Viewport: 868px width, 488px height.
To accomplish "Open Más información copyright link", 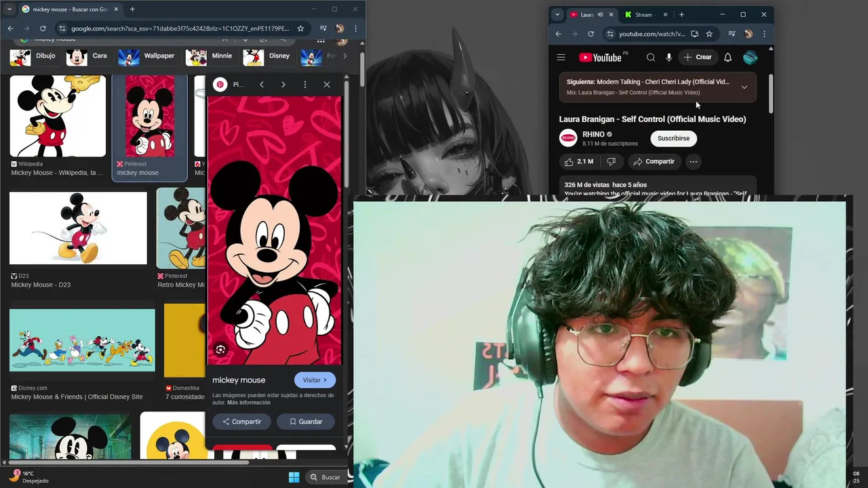I will tap(249, 403).
